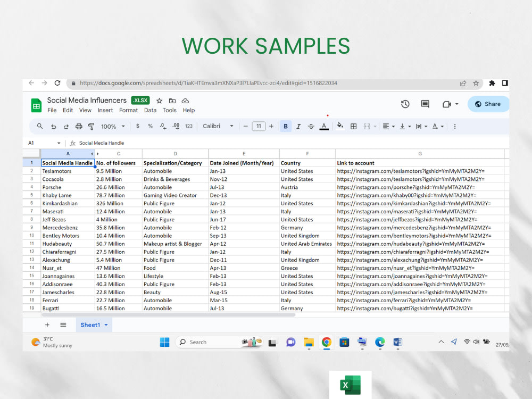Select the Sheet1 tab
The image size is (532, 399).
pos(94,325)
